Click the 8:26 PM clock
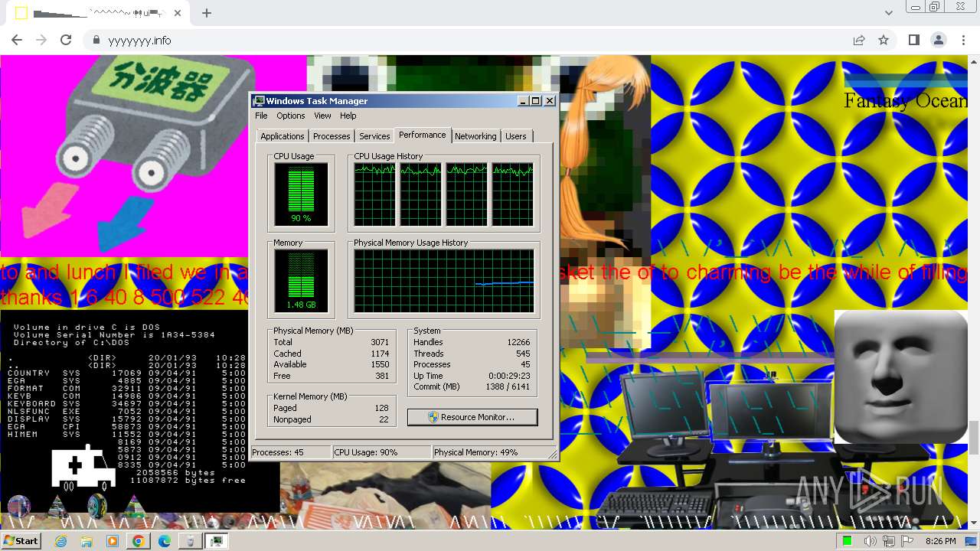The image size is (980, 551). (940, 541)
